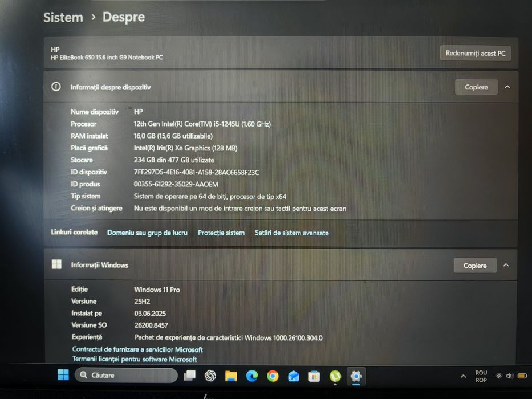Open Task View from the taskbar
The image size is (532, 399).
(x=189, y=376)
